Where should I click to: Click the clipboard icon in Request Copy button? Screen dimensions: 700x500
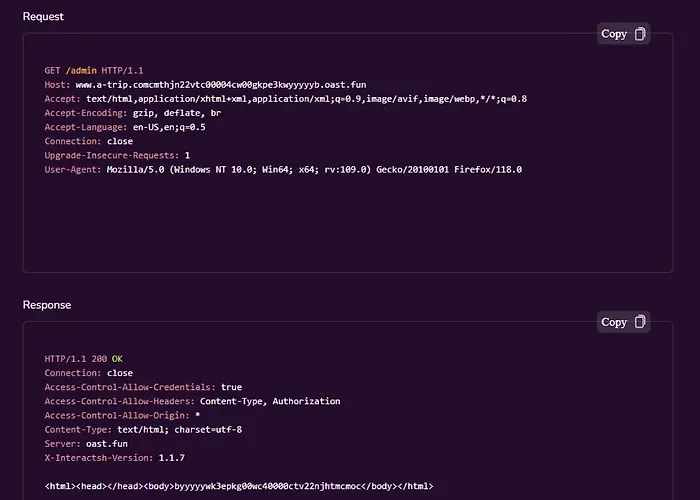(x=640, y=34)
